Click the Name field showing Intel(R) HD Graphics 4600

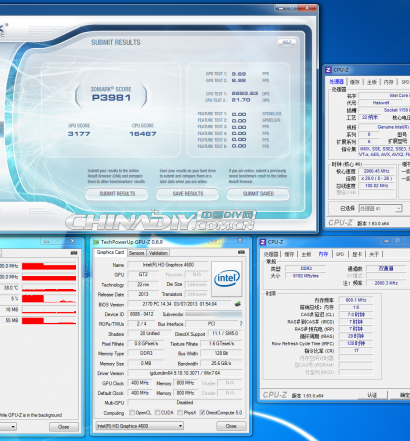(168, 265)
